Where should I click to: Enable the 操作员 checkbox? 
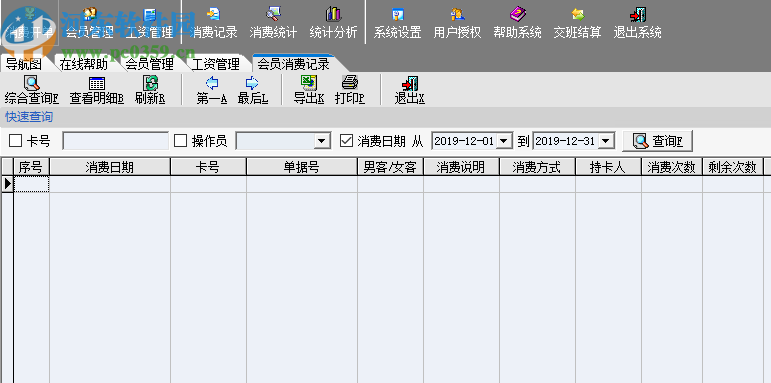pos(181,141)
